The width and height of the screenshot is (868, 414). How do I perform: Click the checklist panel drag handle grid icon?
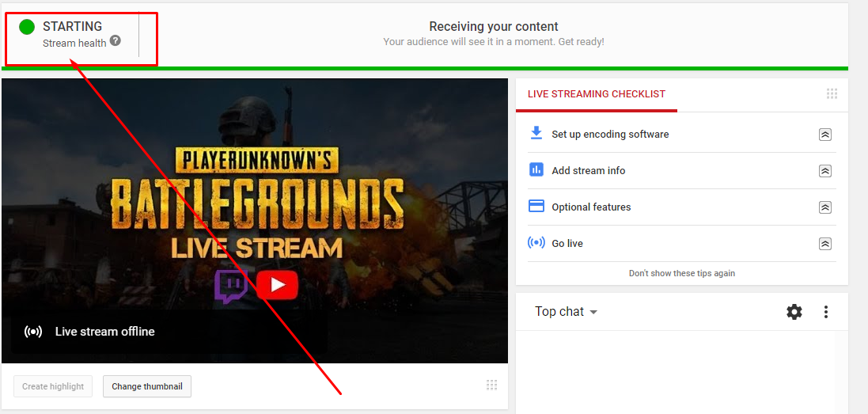(832, 93)
